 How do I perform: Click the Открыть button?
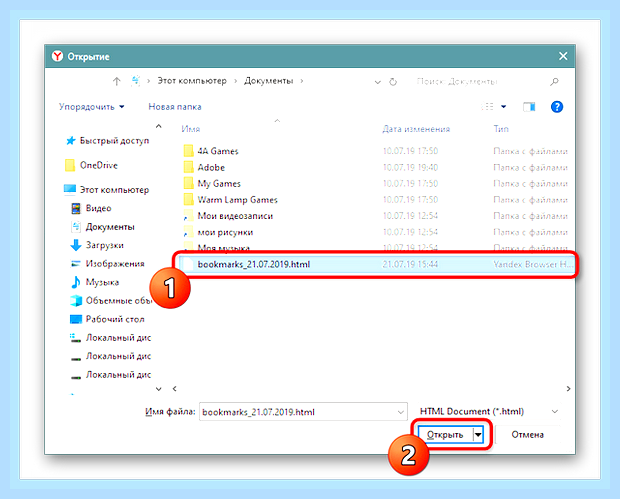(x=446, y=435)
